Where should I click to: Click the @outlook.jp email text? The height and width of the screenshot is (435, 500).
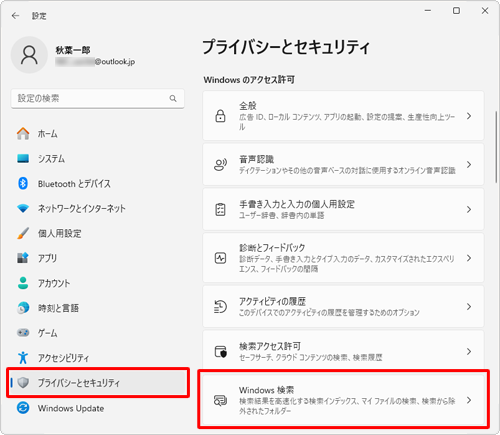(115, 62)
